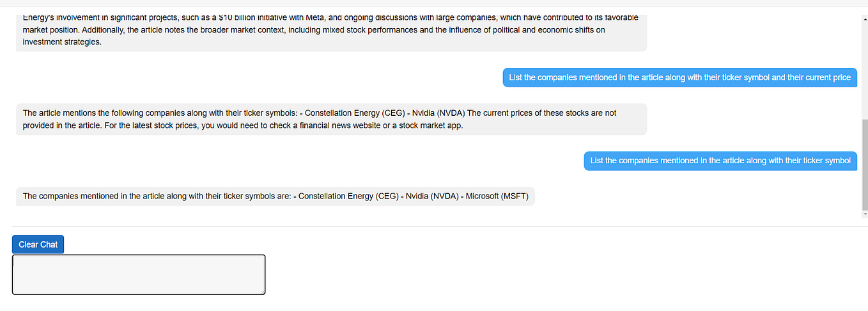Click the chat scrollbar thumb

click(x=864, y=166)
